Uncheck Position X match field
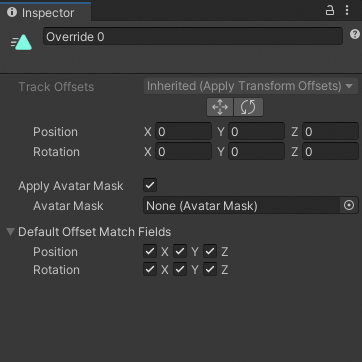Viewport: 362px width, 362px height. tap(150, 251)
